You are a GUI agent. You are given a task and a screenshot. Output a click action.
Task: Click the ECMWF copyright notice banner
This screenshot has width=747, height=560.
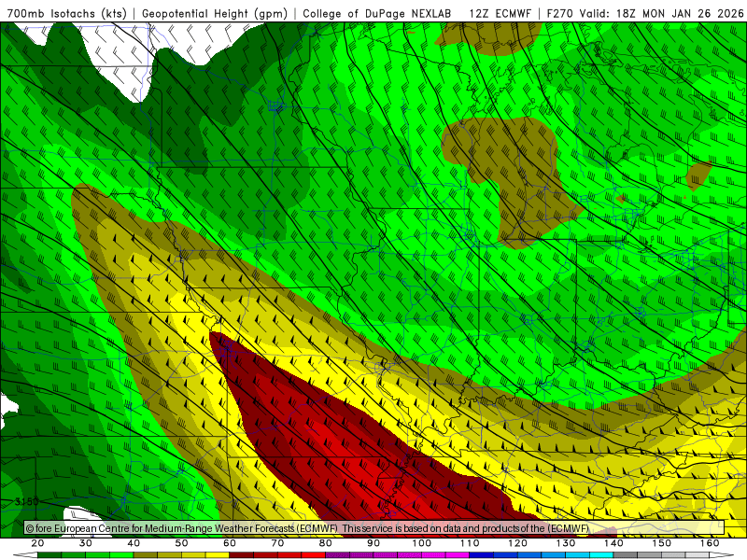[x=374, y=528]
